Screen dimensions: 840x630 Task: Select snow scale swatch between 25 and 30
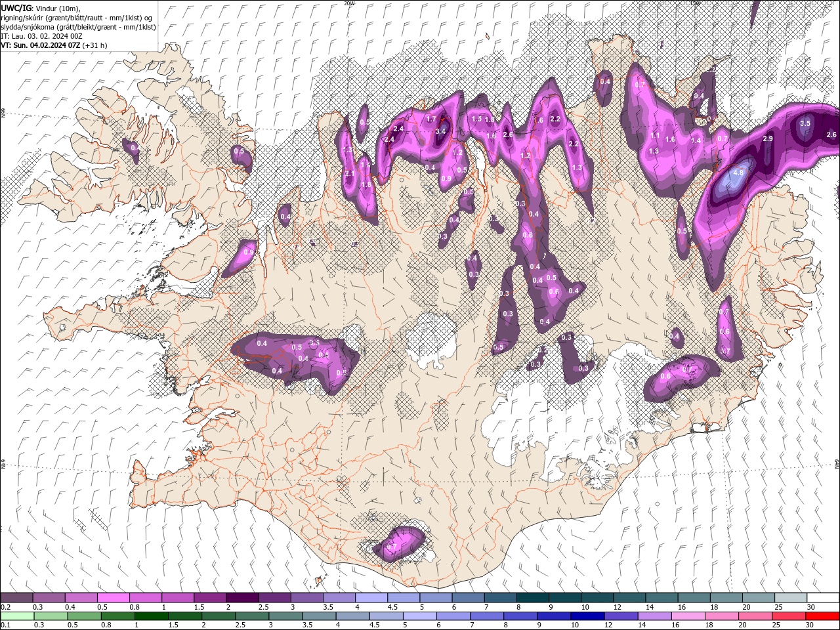791,598
